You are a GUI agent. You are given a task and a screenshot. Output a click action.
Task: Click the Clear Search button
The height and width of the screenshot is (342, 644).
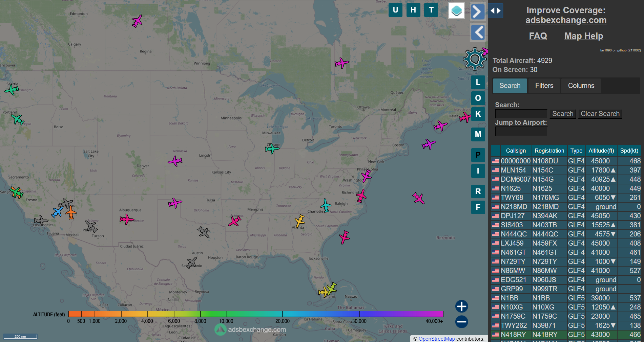(x=600, y=114)
